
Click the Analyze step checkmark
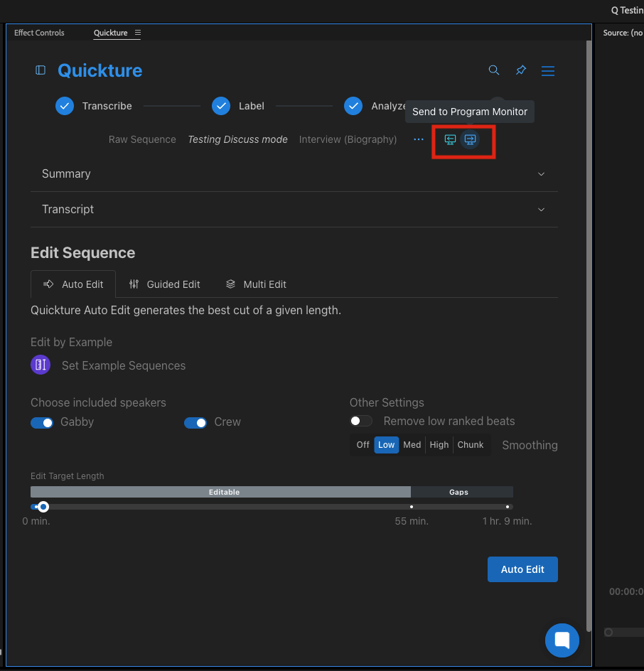point(353,106)
